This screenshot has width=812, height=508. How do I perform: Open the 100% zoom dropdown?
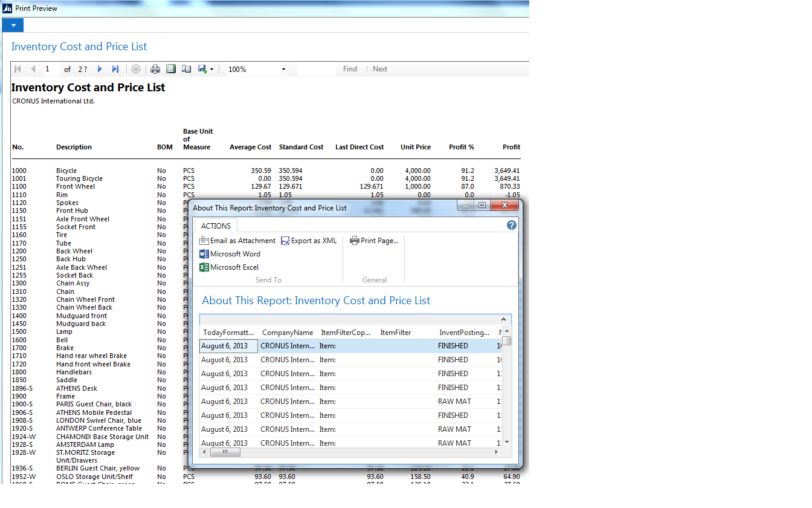click(283, 70)
